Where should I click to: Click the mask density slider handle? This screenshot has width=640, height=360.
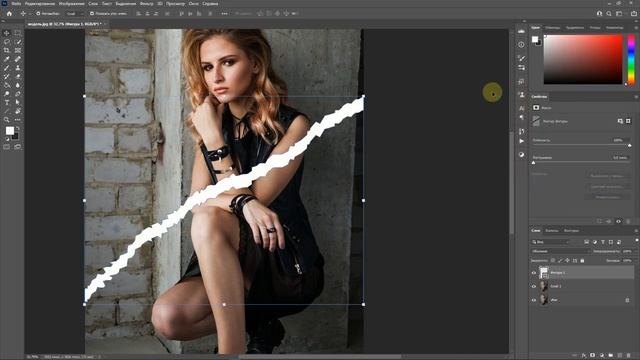629,145
